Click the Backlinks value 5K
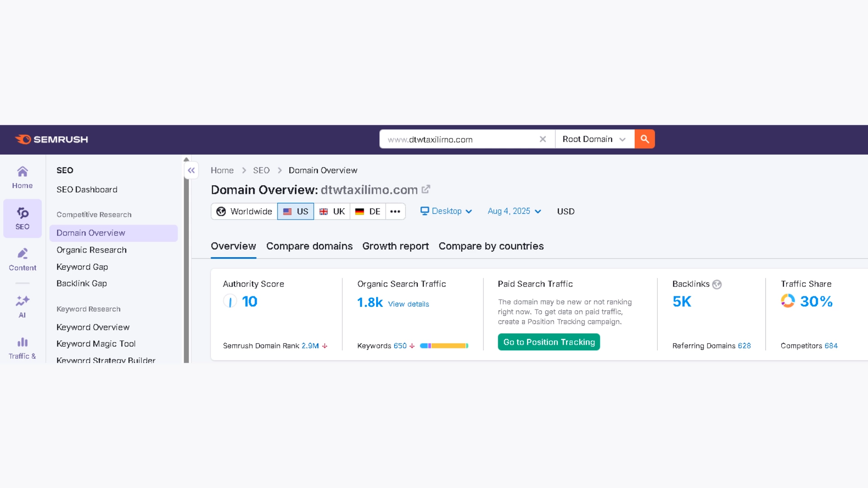This screenshot has height=488, width=868. pos(682,301)
